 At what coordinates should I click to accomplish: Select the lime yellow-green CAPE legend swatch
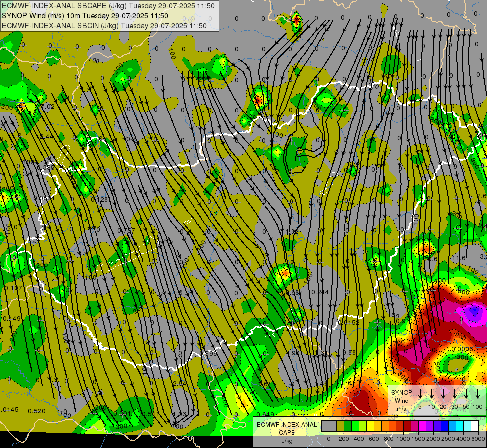coord(363,426)
